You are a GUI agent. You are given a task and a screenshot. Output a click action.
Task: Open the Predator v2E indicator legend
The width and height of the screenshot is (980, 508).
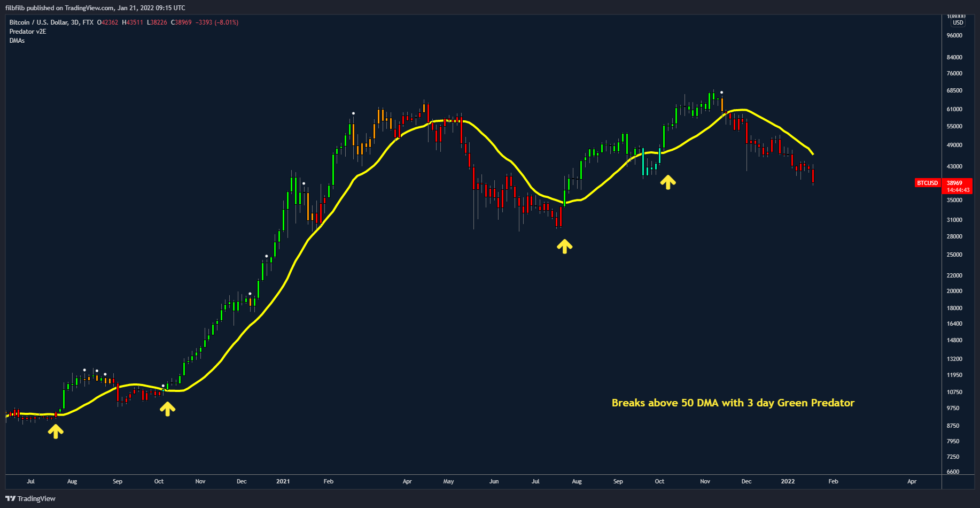28,32
